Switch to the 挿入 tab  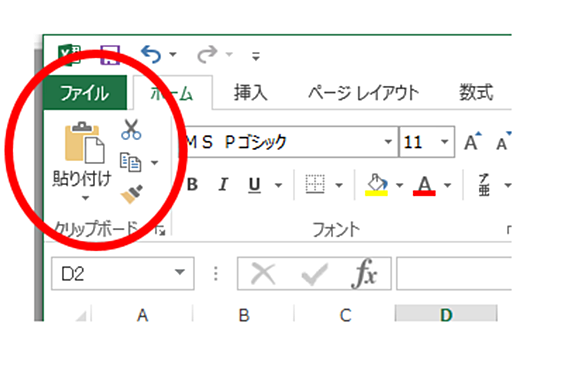(250, 92)
